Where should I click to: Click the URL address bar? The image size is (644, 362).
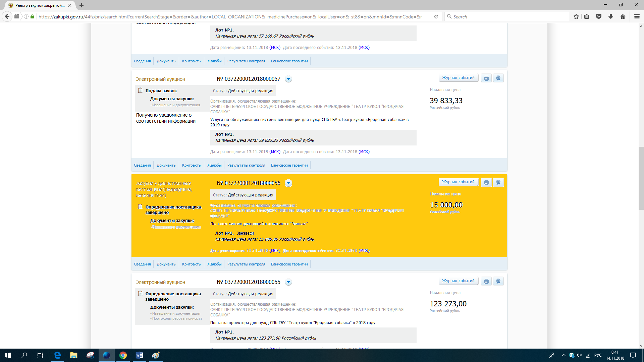(x=230, y=16)
